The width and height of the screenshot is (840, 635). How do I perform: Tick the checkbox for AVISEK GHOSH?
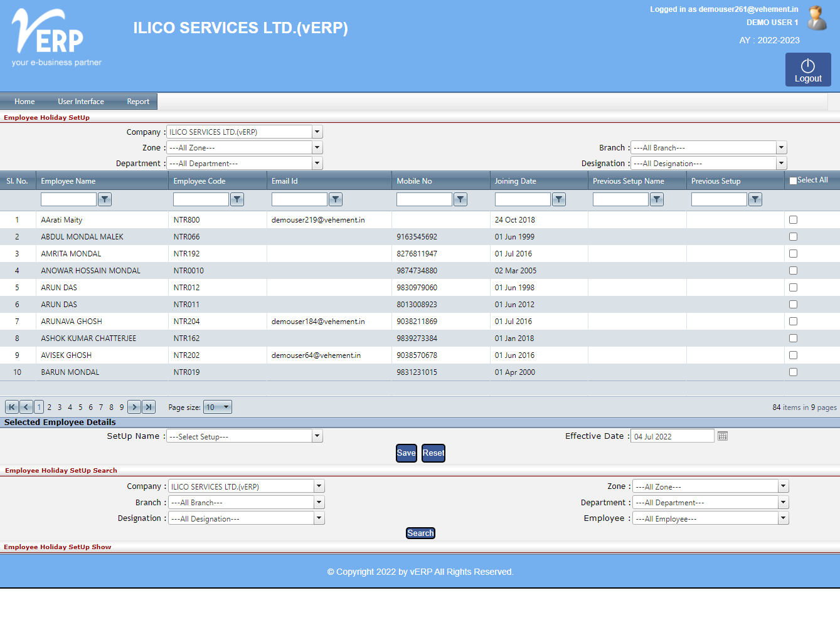(x=793, y=355)
